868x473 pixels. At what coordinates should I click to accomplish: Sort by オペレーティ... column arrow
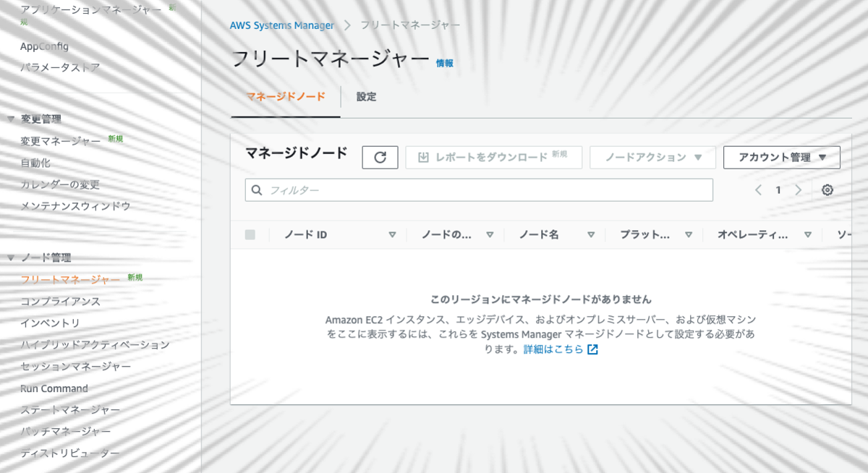point(807,235)
